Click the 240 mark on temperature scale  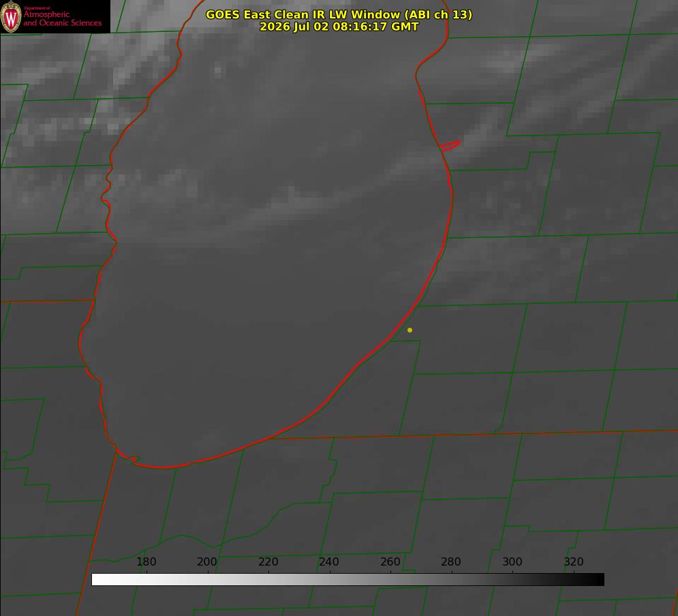329,561
